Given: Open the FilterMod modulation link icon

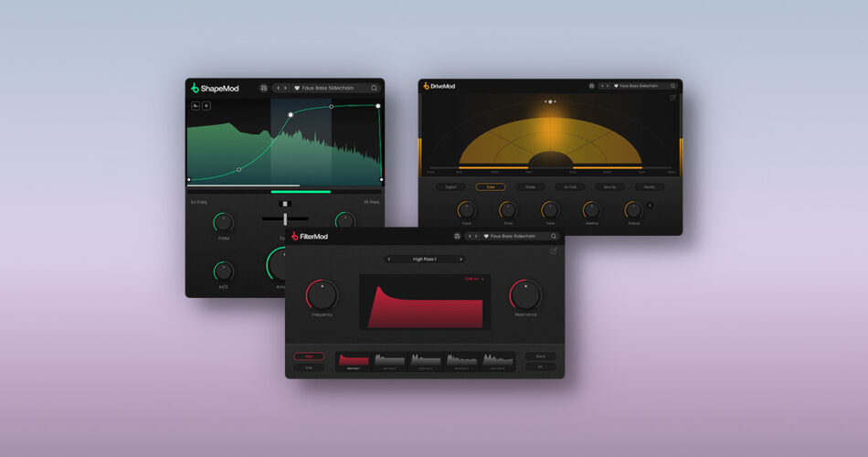Looking at the screenshot, I should tap(554, 250).
